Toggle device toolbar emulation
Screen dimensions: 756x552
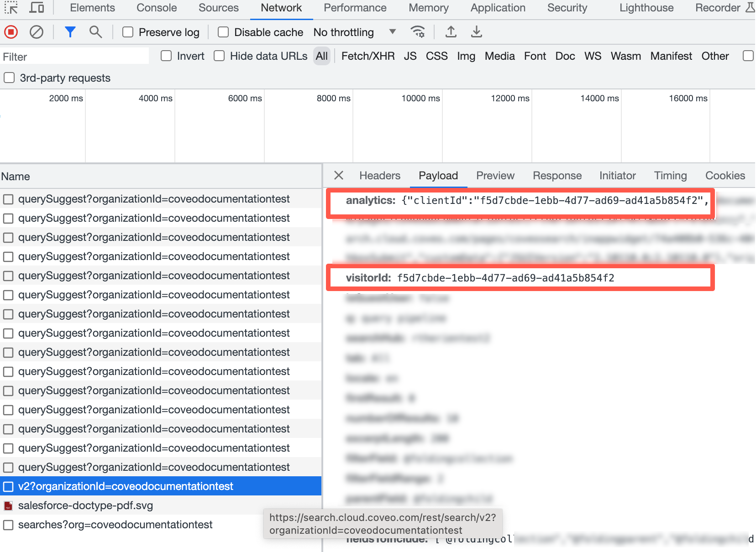point(37,8)
